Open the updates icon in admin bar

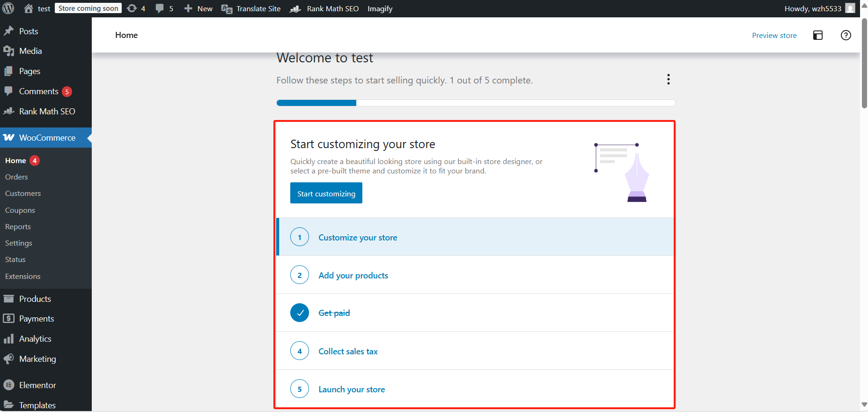pyautogui.click(x=136, y=8)
